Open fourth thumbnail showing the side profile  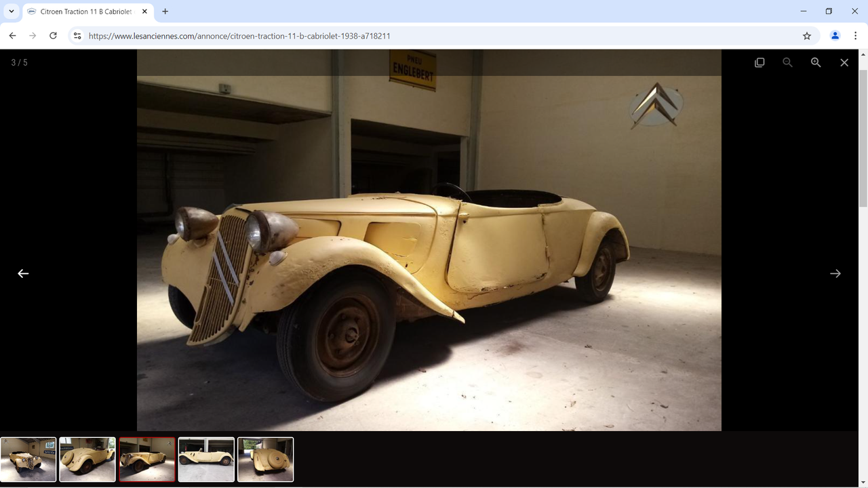(206, 460)
